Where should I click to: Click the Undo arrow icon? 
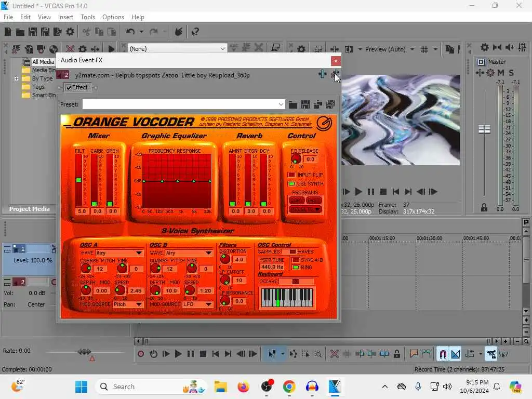click(x=130, y=32)
